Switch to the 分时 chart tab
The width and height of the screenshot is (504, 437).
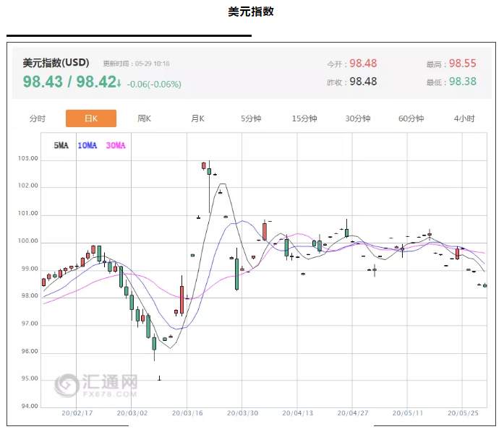click(38, 118)
